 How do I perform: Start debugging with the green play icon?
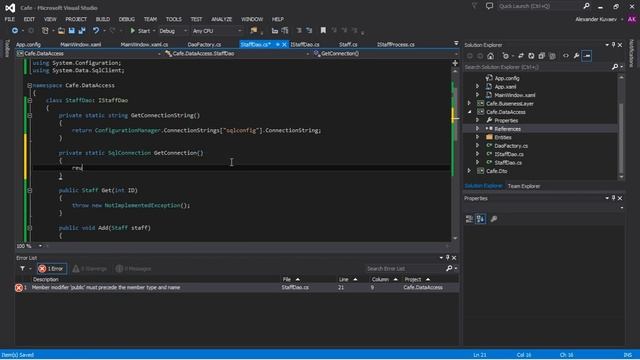(x=133, y=31)
